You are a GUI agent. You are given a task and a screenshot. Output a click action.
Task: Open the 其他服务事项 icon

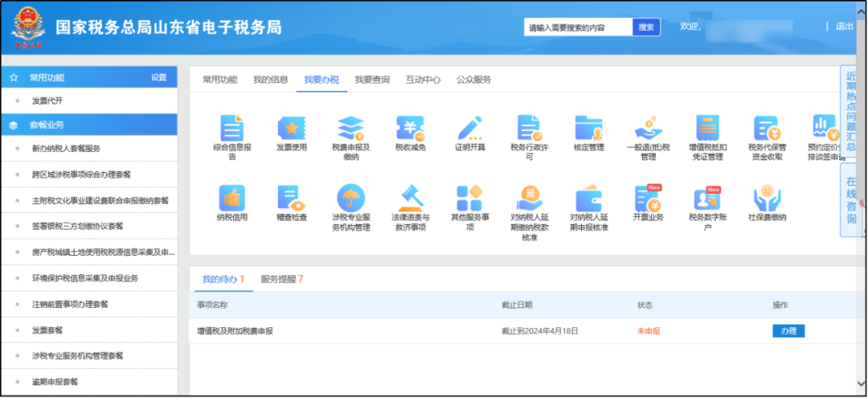coord(470,198)
